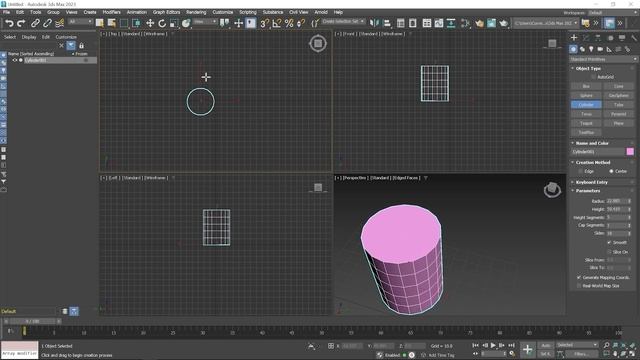Open Select by Name dialog icon
640x360 pixels.
111,23
